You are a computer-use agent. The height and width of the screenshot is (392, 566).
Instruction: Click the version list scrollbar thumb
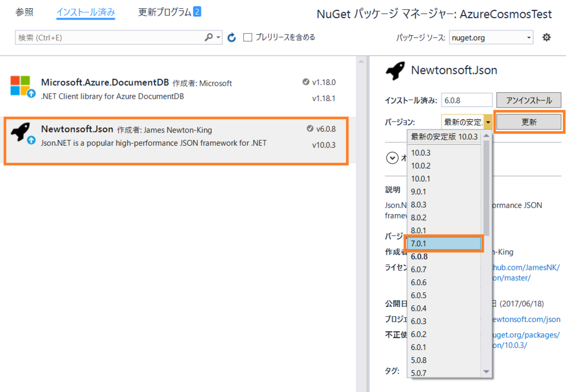486,188
